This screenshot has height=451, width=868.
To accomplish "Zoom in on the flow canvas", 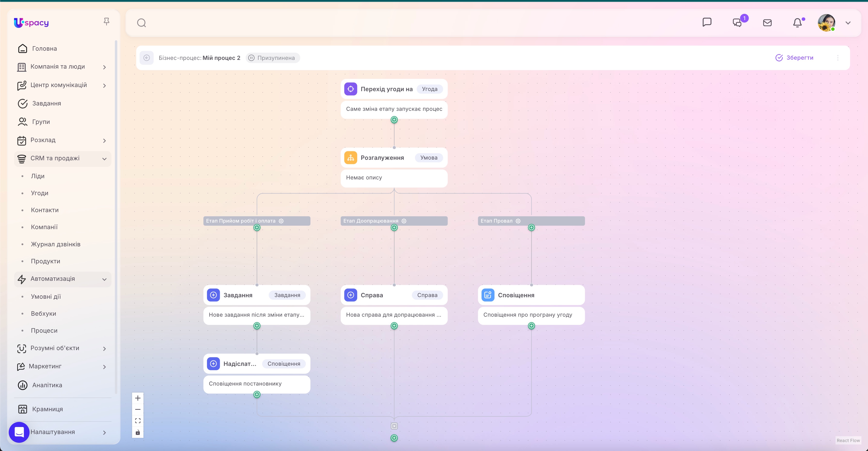I will tap(138, 398).
